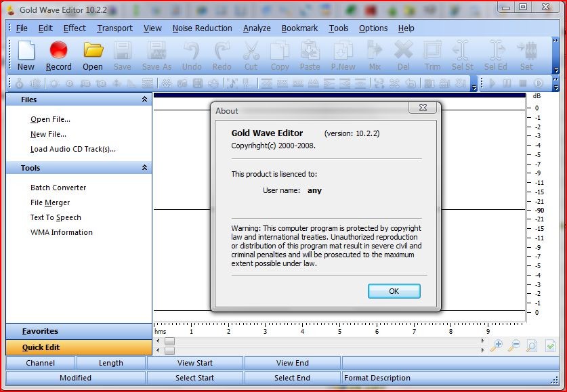567x392 pixels.
Task: Close the About dialog with X
Action: pyautogui.click(x=423, y=108)
